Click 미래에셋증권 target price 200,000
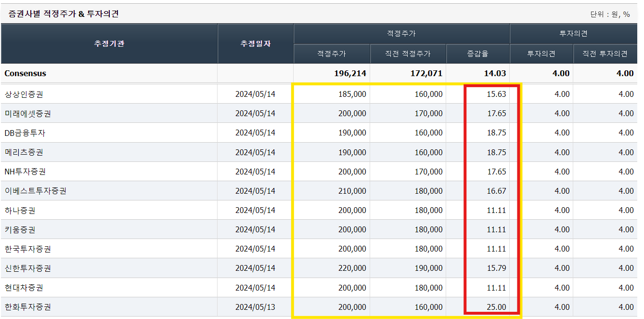Screen dimensions: 644x319 [352, 114]
